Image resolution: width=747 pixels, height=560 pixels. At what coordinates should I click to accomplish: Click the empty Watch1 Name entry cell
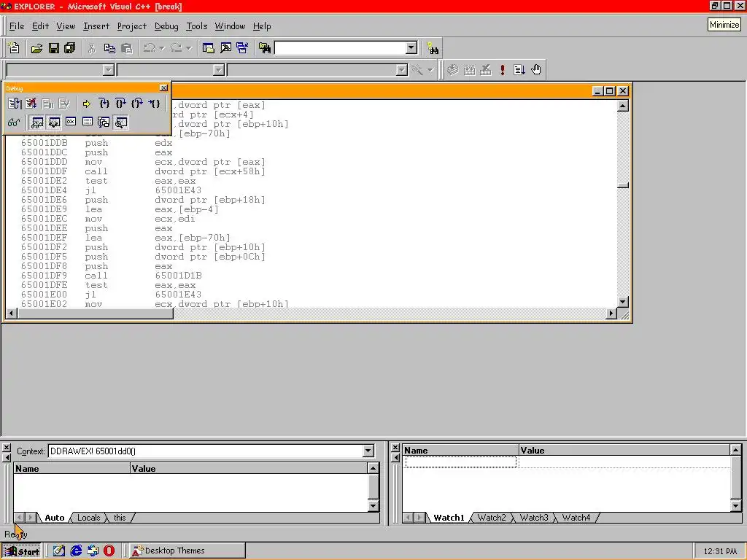[460, 462]
